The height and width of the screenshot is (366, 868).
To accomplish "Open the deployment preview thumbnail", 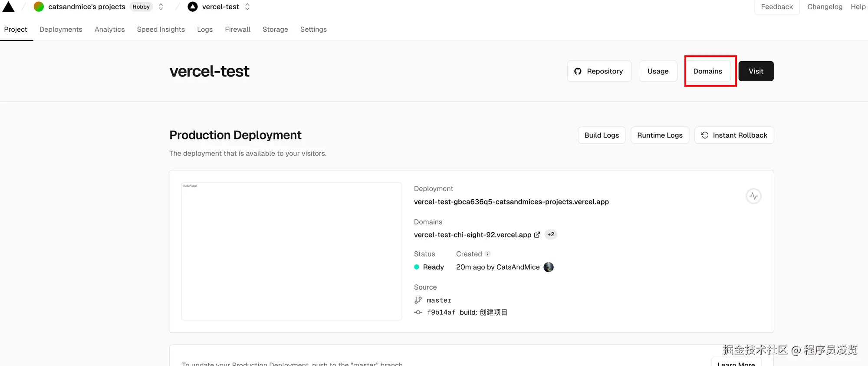I will click(292, 251).
